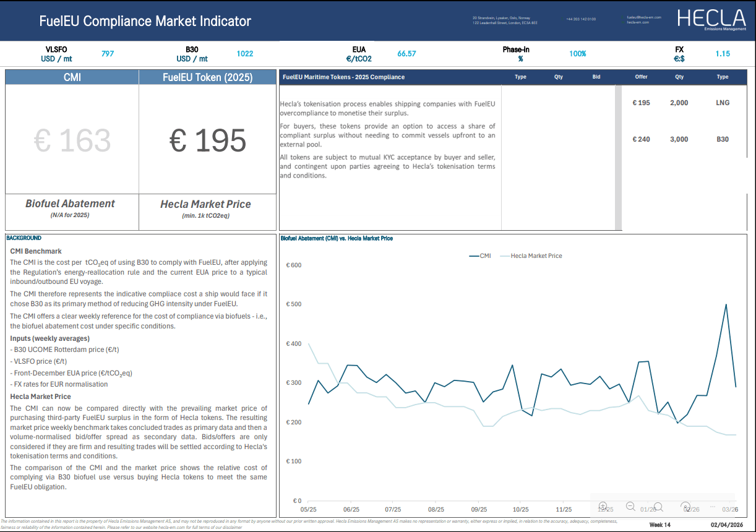Click the FuelEU Compliance Market Indicator title
This screenshot has height=532, width=756.
[145, 21]
